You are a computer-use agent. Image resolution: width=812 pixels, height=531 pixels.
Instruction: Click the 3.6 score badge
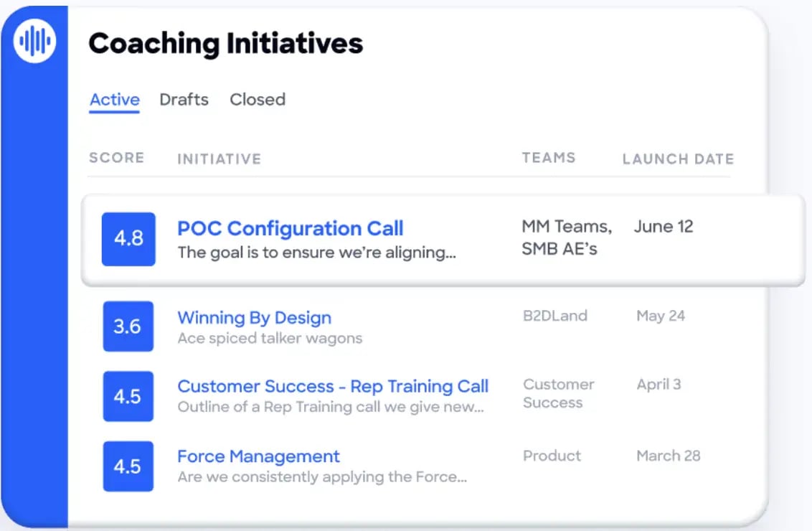click(128, 326)
